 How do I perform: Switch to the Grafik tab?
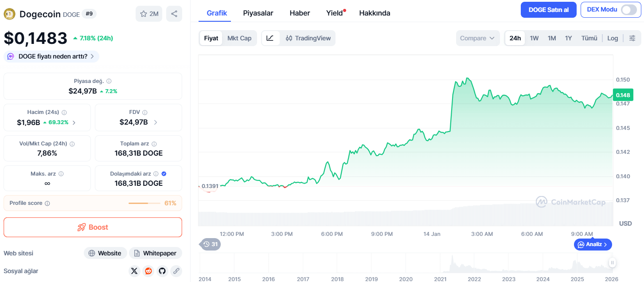(217, 13)
